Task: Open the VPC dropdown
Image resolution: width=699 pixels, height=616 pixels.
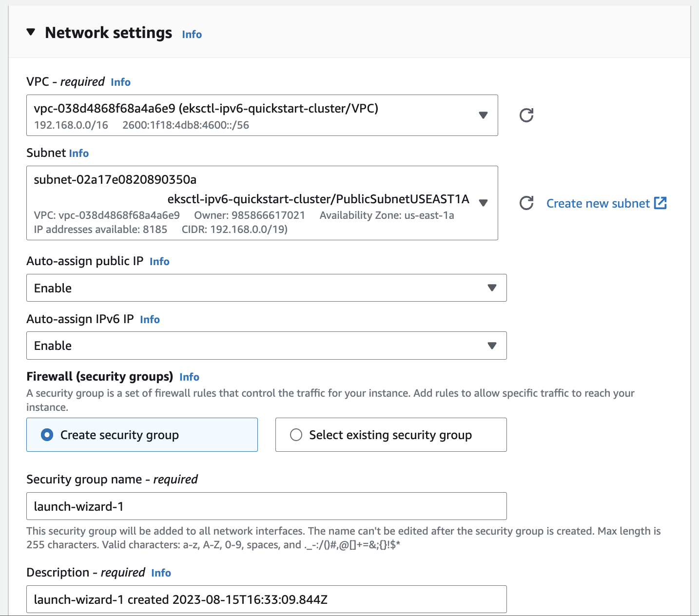Action: (x=262, y=115)
